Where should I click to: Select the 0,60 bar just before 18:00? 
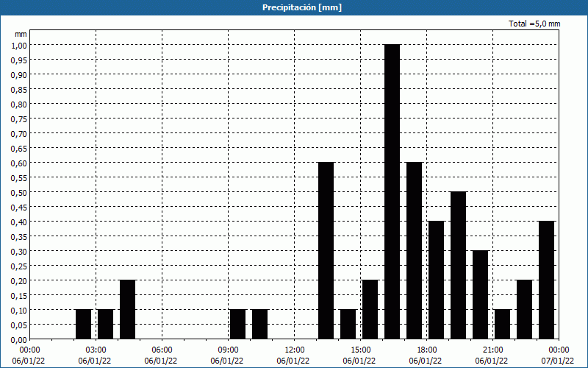click(x=415, y=251)
